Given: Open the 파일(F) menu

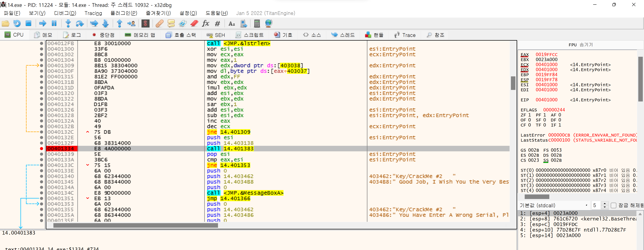Looking at the screenshot, I should point(12,13).
